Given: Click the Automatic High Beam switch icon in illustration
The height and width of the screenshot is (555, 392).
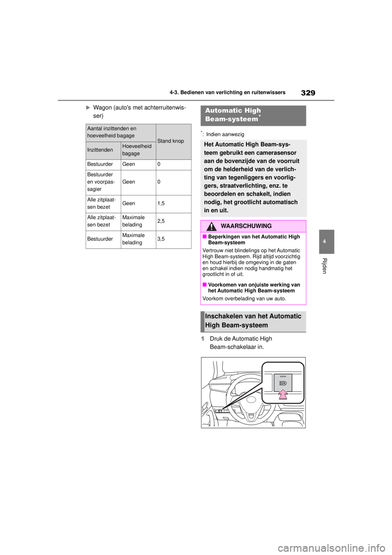Looking at the screenshot, I should [283, 383].
